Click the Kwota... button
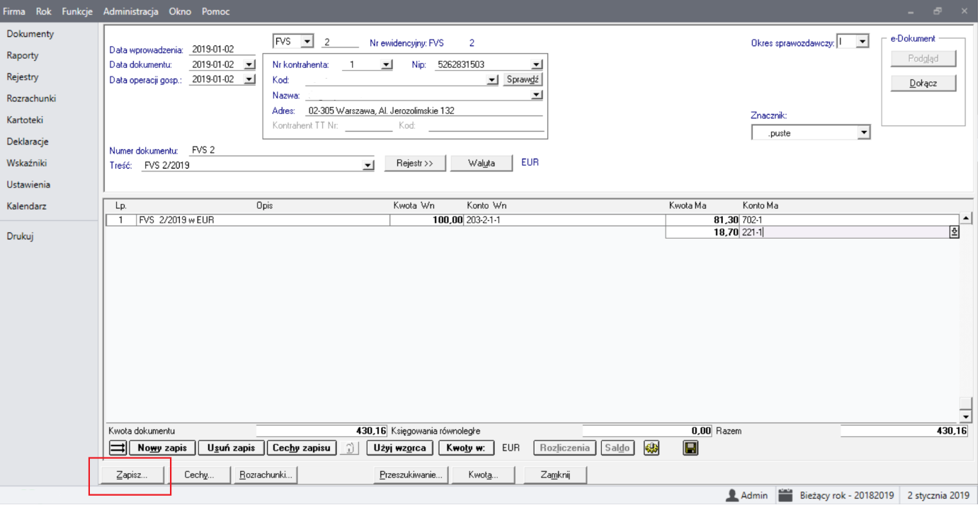 [483, 475]
